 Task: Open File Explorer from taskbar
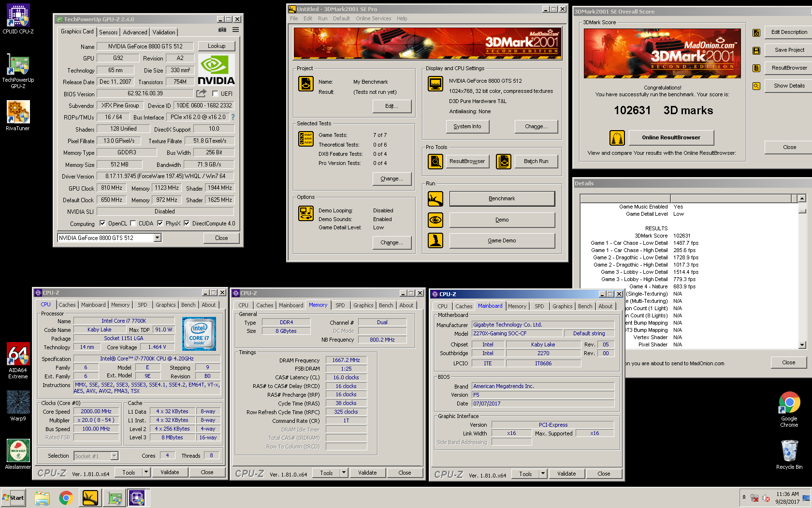[x=42, y=498]
